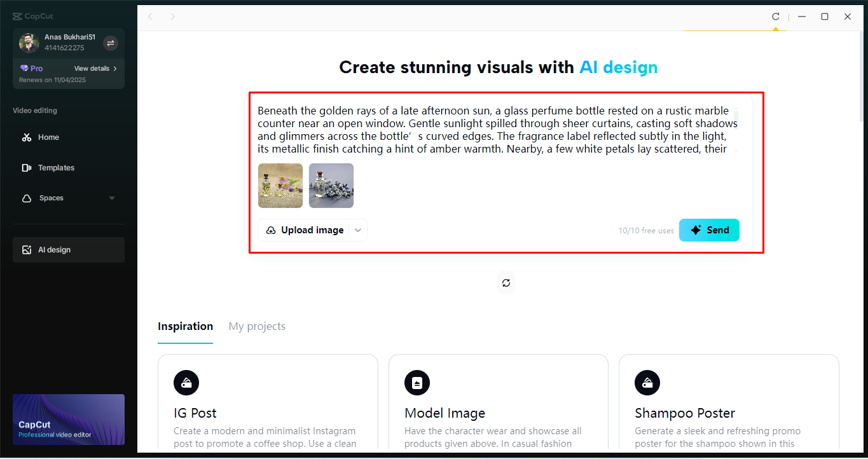Click the account switcher icon beside Anas Bukhari51
This screenshot has height=459, width=868.
pyautogui.click(x=109, y=43)
